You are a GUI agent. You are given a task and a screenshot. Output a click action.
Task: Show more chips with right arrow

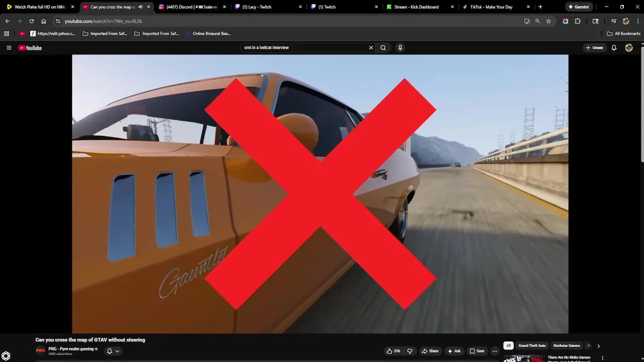598,346
